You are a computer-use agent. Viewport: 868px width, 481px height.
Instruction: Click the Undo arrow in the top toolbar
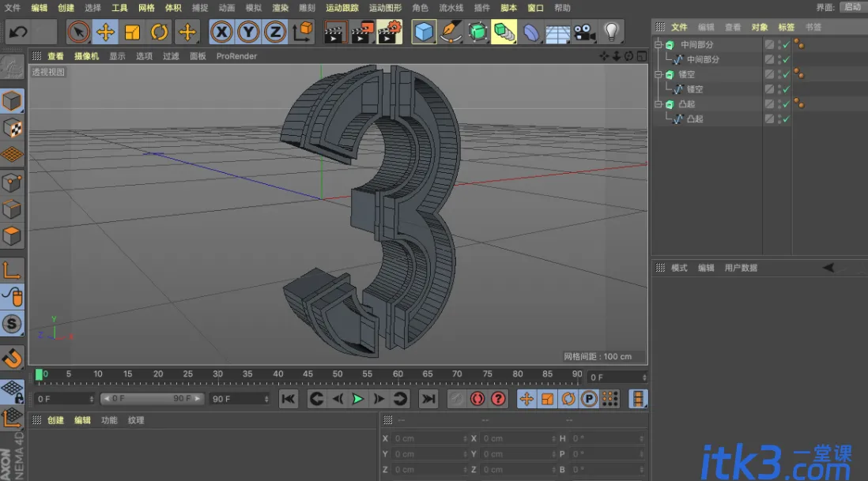[17, 32]
